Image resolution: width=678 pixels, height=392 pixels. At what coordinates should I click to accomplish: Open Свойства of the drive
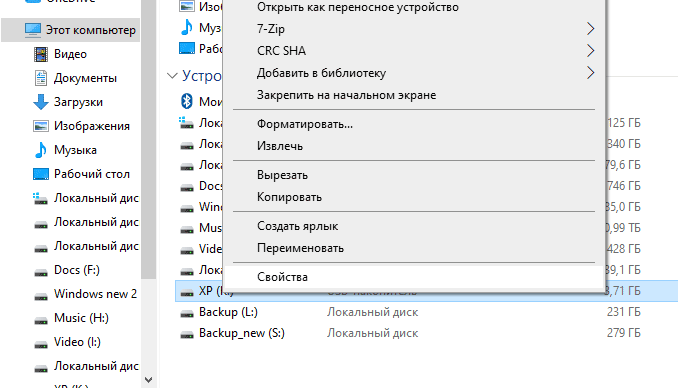click(x=414, y=277)
